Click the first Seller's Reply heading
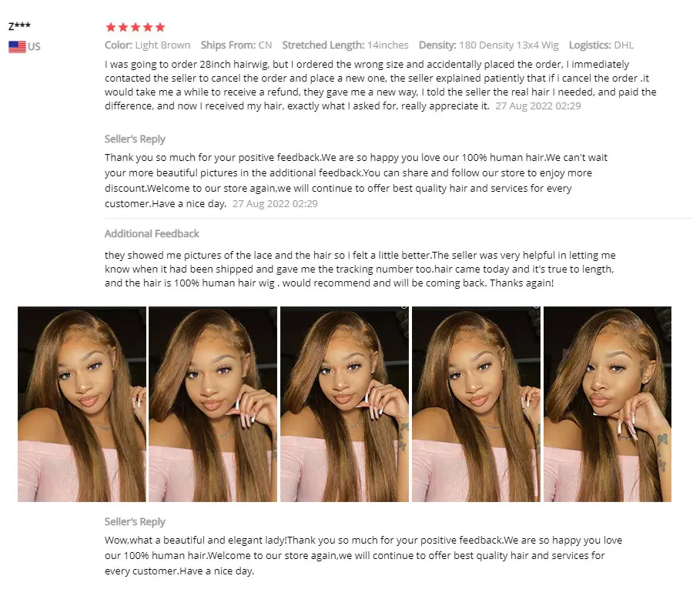The image size is (693, 616). (x=135, y=139)
